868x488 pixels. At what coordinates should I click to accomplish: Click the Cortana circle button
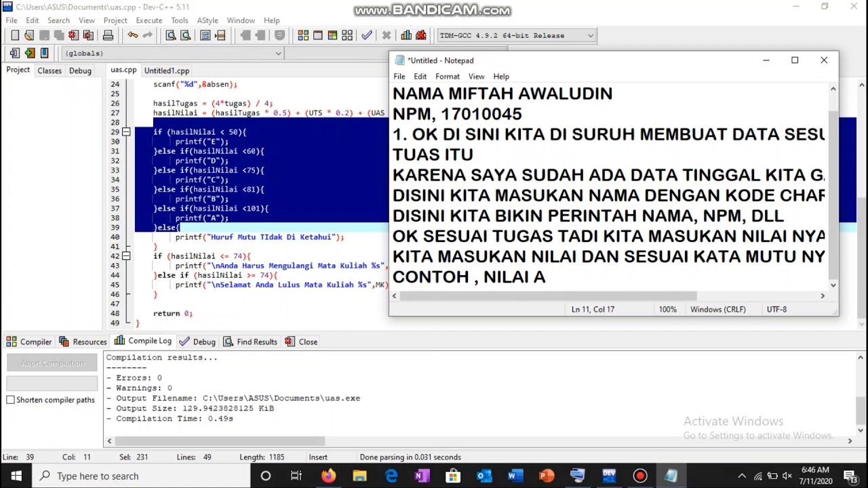266,476
